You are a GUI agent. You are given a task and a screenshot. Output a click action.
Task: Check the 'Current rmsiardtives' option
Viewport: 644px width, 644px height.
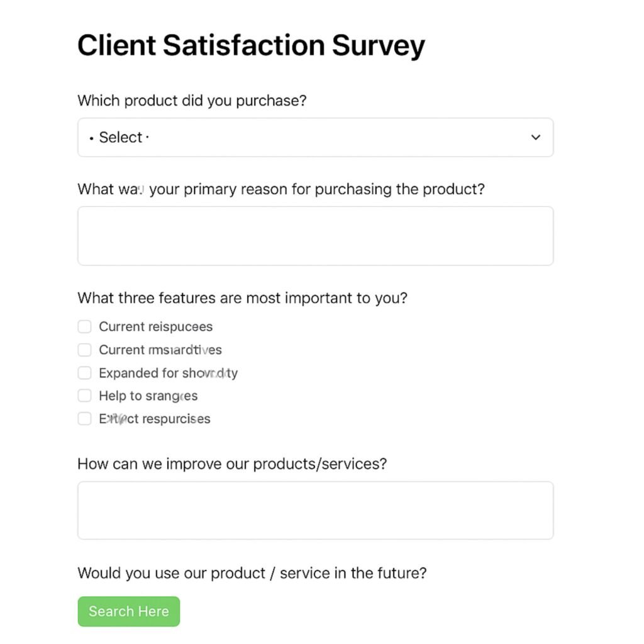tap(84, 350)
